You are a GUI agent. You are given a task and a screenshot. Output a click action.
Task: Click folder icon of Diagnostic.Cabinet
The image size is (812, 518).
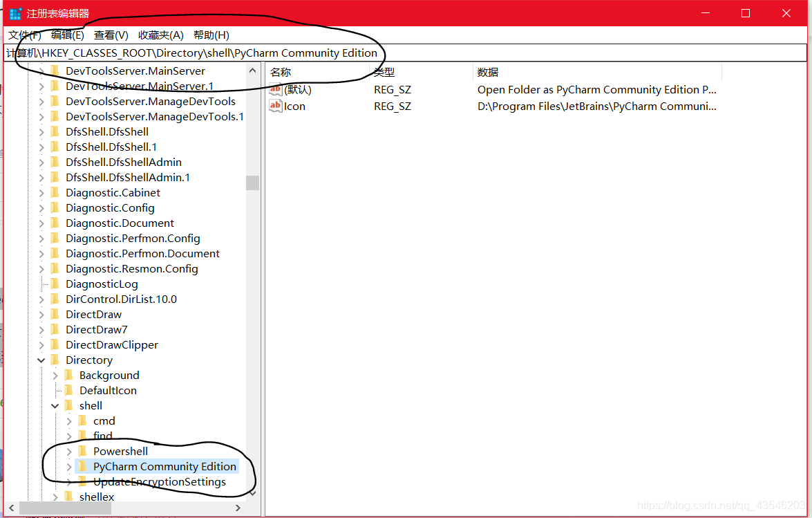pyautogui.click(x=55, y=193)
